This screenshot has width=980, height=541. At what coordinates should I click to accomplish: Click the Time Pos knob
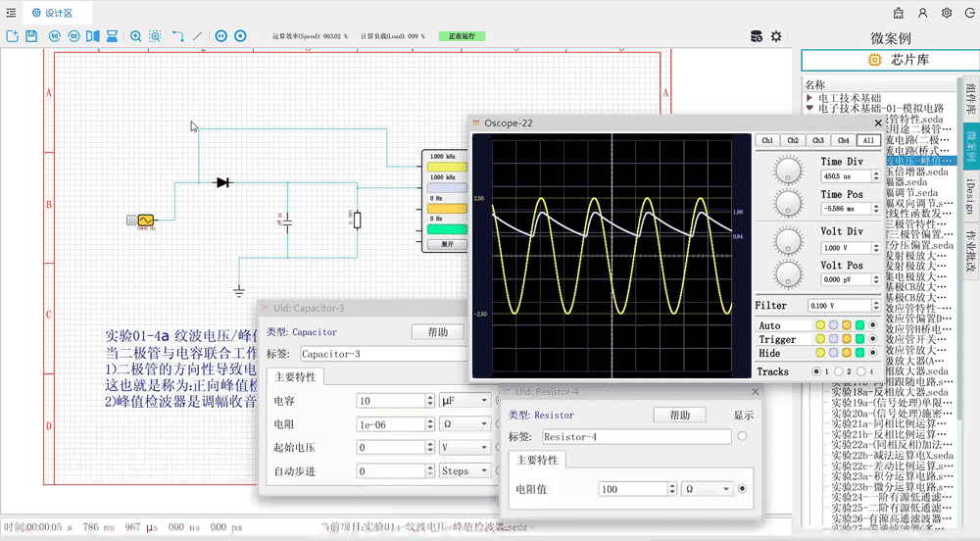pyautogui.click(x=788, y=203)
